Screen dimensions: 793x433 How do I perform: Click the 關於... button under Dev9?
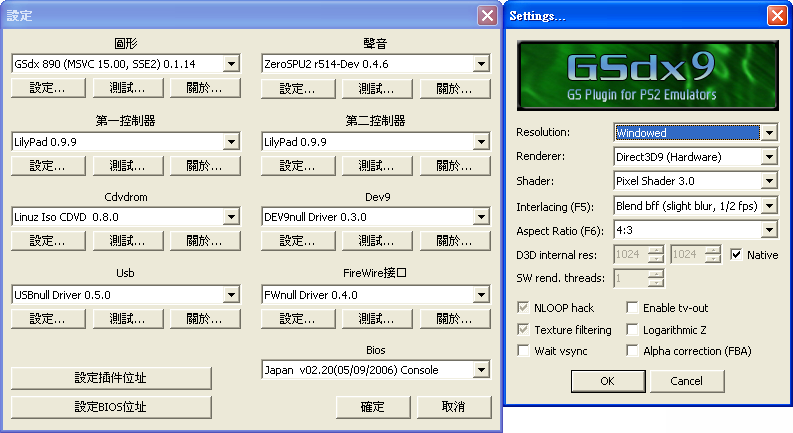(455, 241)
